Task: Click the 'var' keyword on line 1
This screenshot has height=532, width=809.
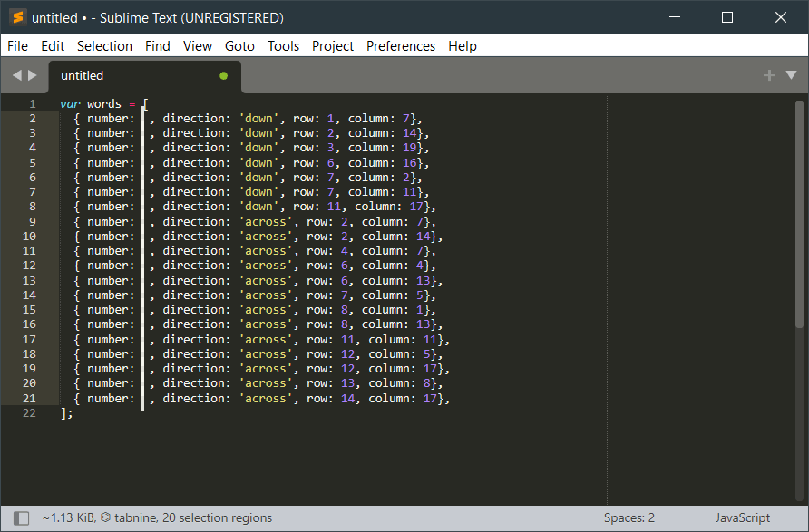Action: click(x=70, y=103)
